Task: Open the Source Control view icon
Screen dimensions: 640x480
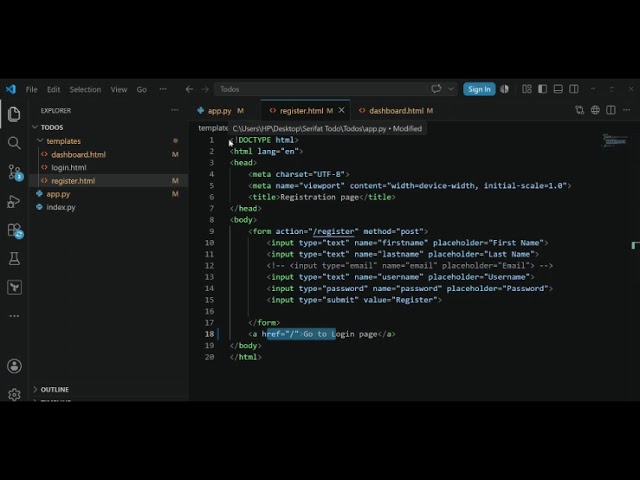Action: (x=15, y=172)
